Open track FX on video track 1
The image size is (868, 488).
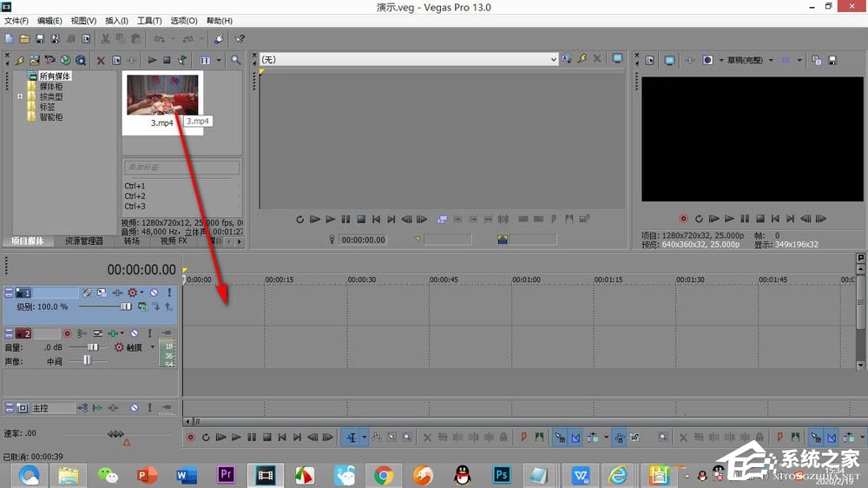(117, 293)
